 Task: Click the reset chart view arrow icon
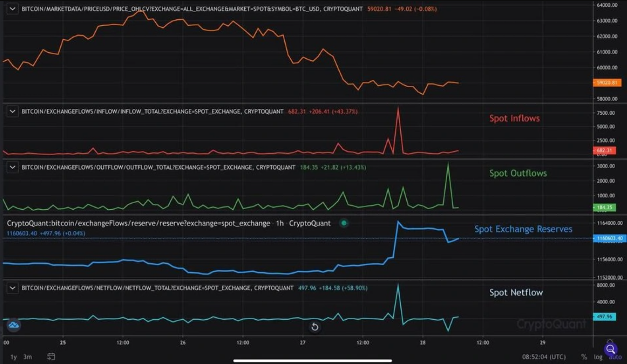pos(314,327)
